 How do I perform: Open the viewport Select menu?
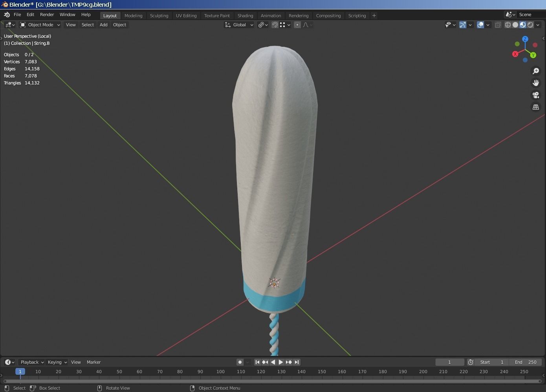coord(88,25)
